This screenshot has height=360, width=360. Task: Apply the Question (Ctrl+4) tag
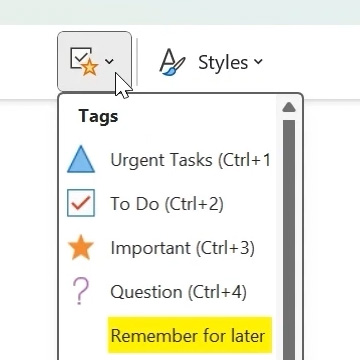point(179,292)
